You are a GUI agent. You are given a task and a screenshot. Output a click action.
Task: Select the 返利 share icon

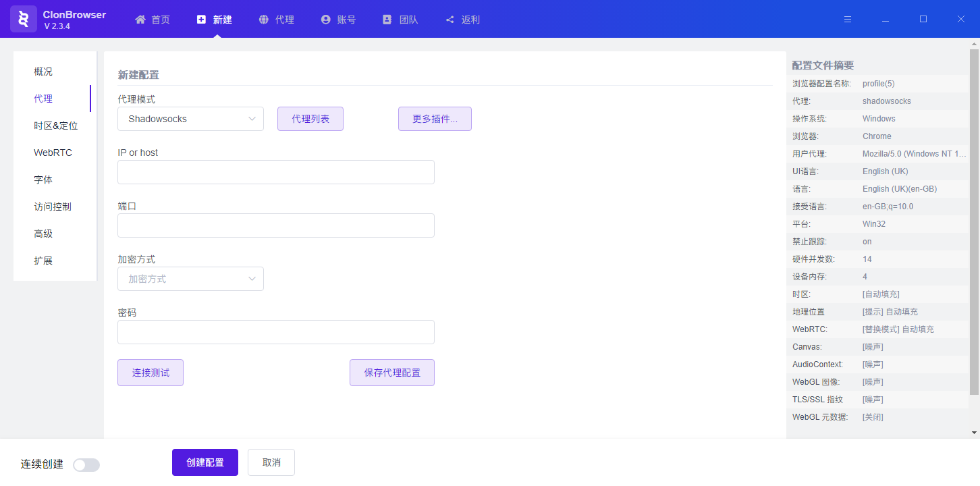(x=450, y=19)
